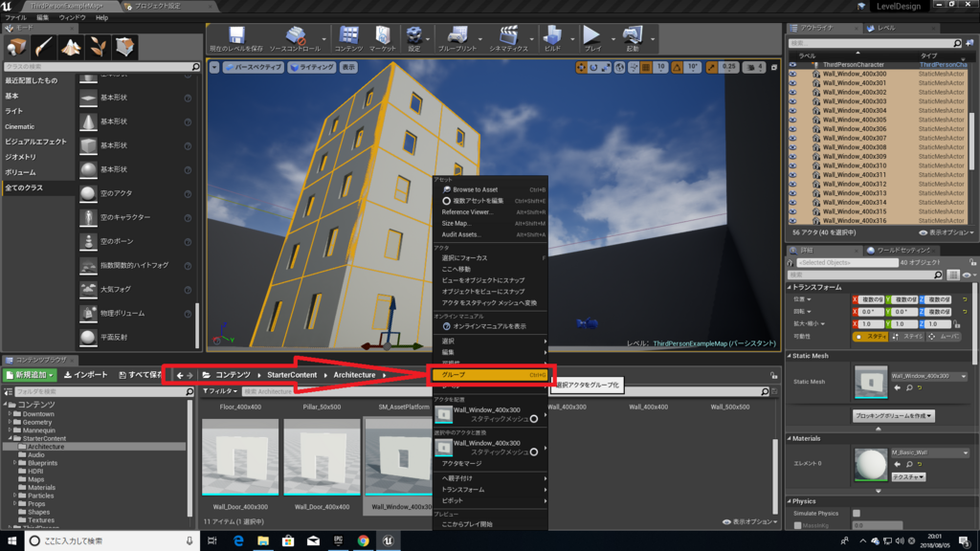Viewport: 980px width, 551px height.
Task: Click the Import button
Action: click(85, 375)
